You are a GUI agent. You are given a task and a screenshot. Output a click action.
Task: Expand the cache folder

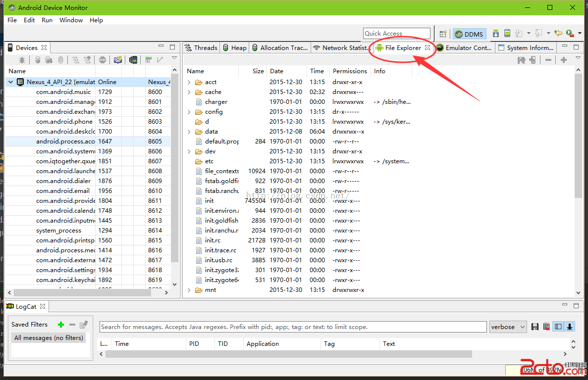coord(189,92)
